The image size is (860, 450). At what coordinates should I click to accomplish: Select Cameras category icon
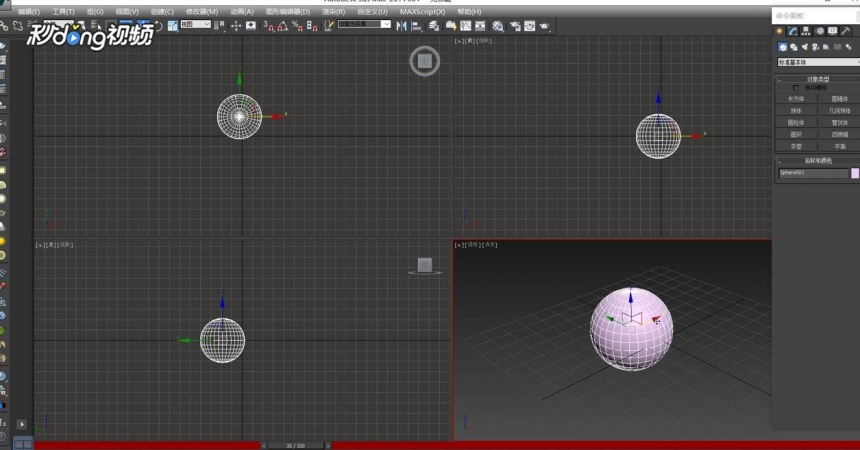click(816, 47)
